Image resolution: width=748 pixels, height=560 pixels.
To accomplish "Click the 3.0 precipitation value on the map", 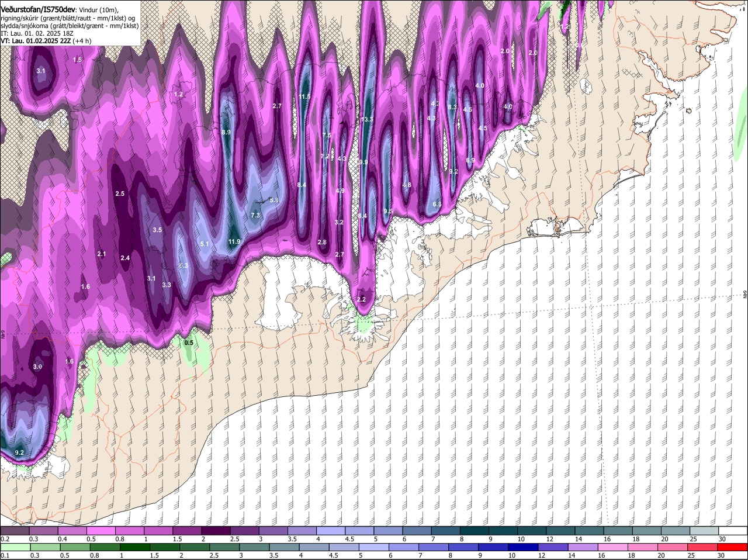I will (x=37, y=367).
